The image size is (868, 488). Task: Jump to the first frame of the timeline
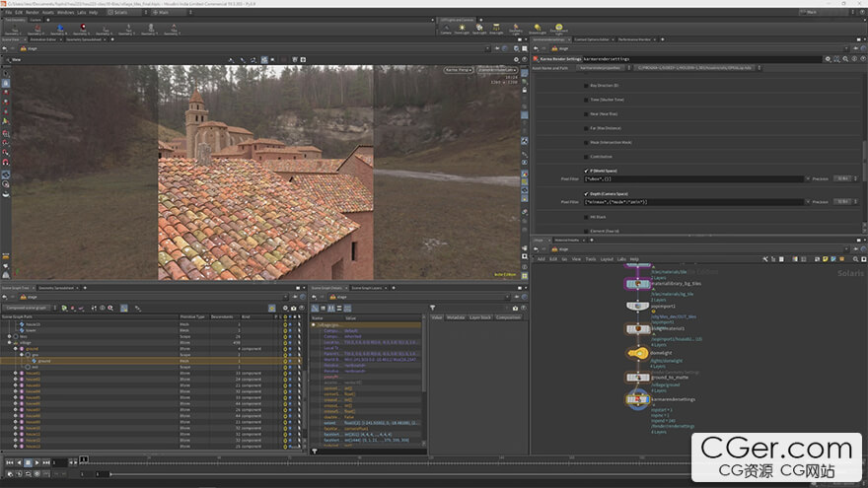pos(10,462)
